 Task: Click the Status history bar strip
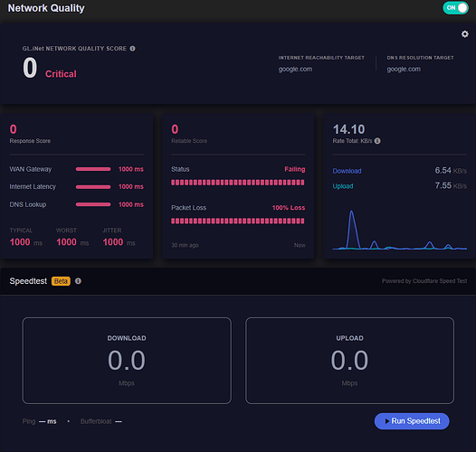[238, 183]
